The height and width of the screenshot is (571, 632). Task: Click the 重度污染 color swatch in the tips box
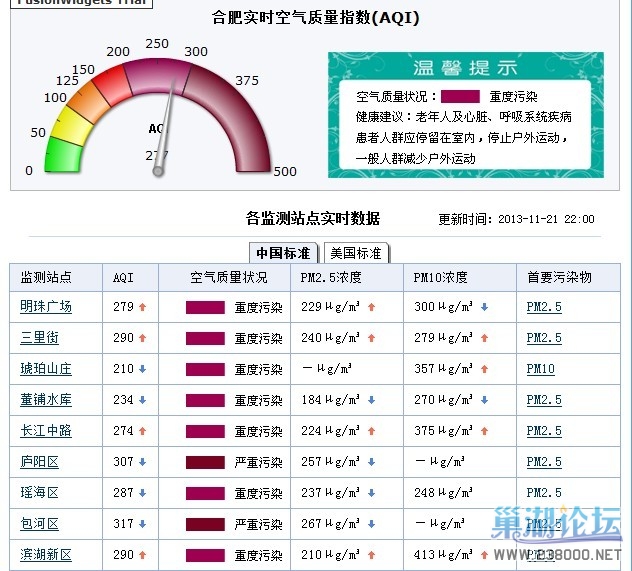click(460, 97)
